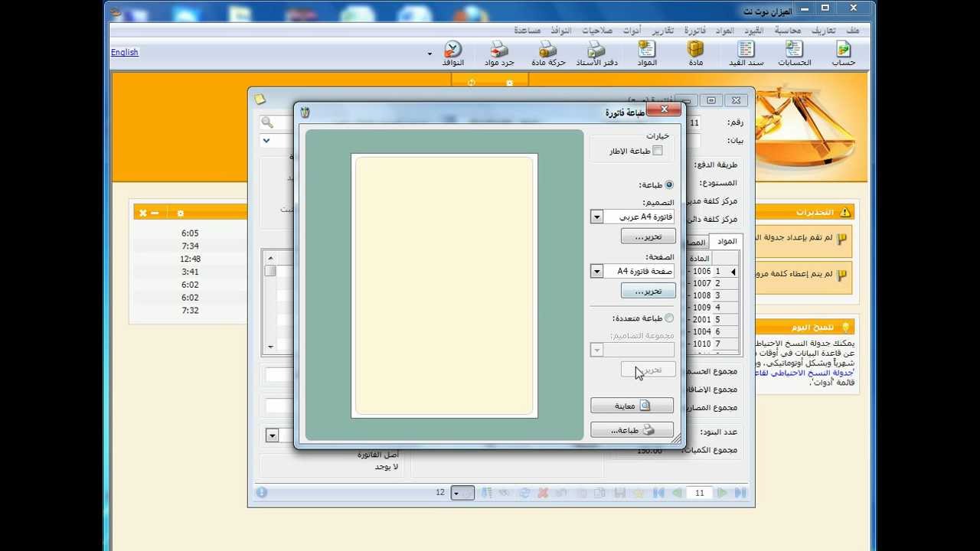Open the تقارير menu
This screenshot has height=551, width=980.
click(x=663, y=30)
